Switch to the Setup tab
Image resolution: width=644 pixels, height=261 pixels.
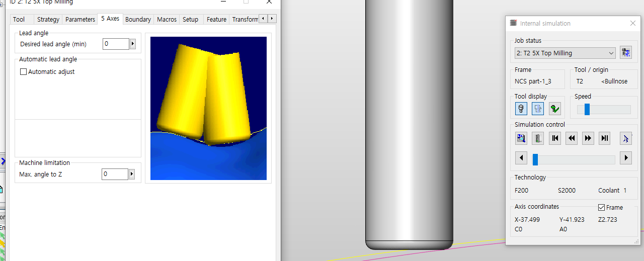click(x=190, y=19)
